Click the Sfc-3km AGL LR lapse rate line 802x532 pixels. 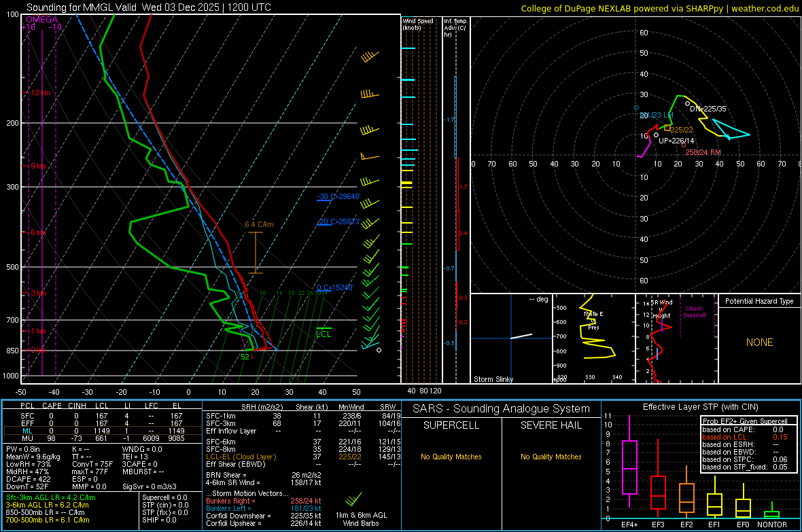(51, 497)
